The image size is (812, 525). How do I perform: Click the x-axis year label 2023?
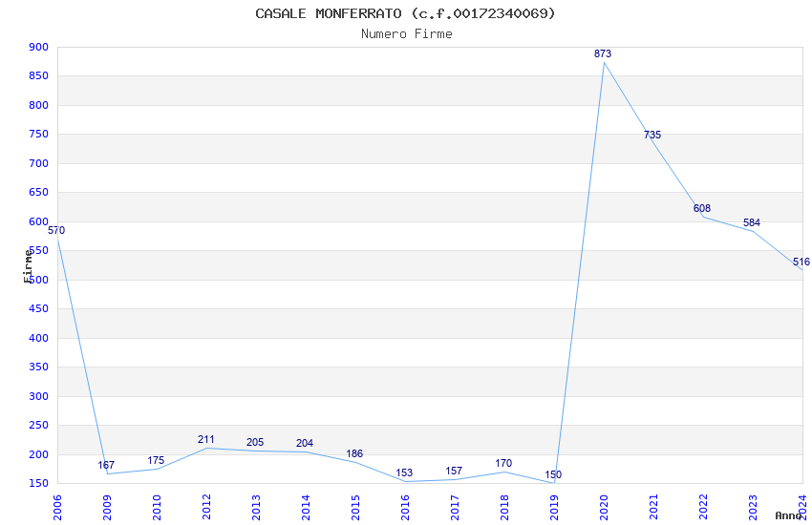click(753, 508)
